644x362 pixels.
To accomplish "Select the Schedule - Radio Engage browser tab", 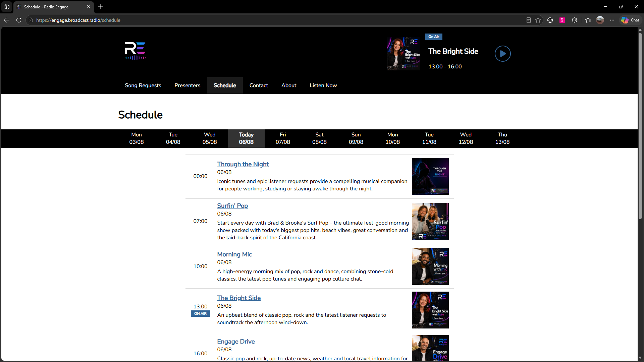I will [54, 7].
